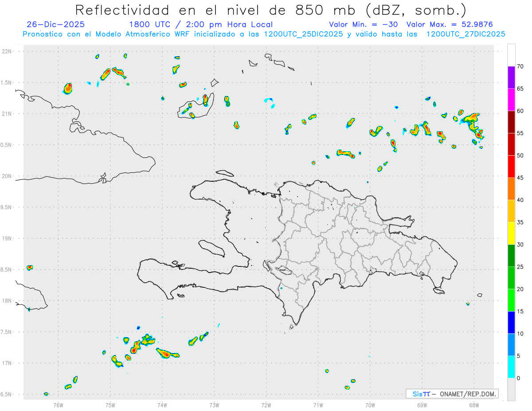Click the latitude label '21N'
The height and width of the screenshot is (411, 532).
pos(8,114)
